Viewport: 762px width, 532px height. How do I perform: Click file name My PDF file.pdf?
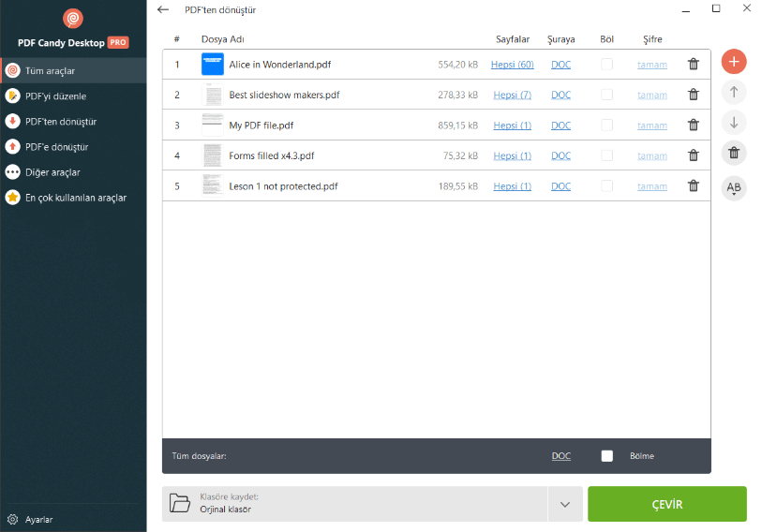[261, 126]
